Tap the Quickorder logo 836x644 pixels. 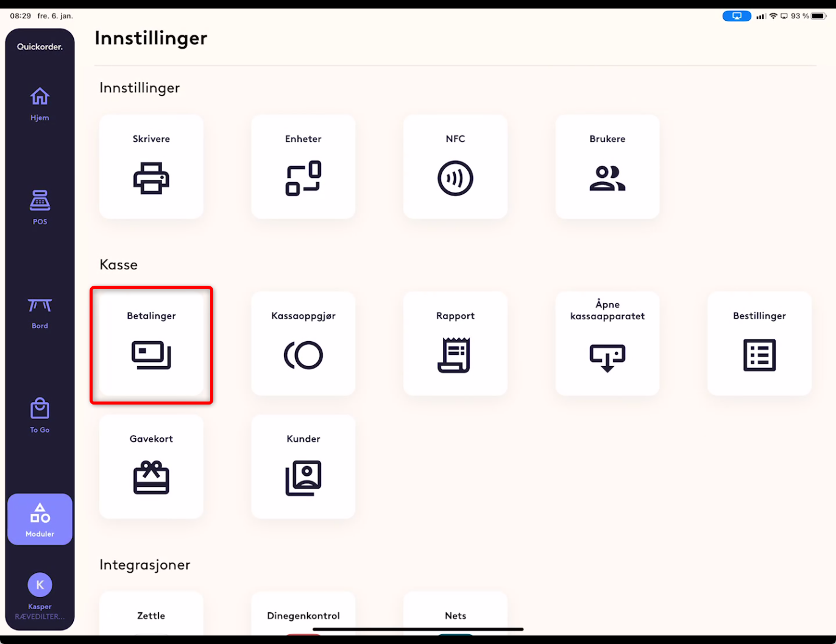(x=40, y=47)
